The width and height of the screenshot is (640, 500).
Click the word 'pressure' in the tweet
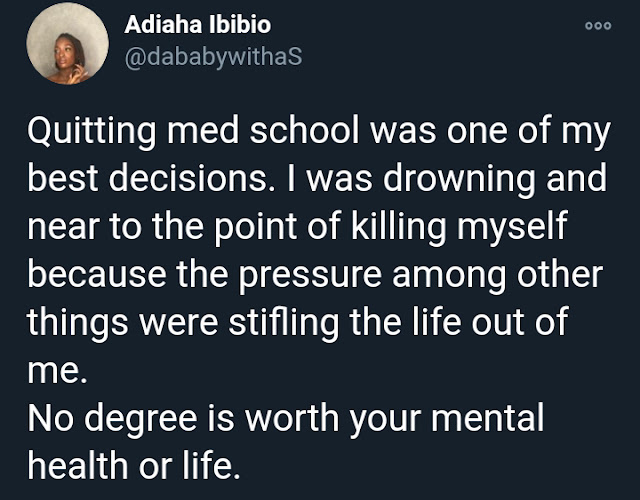(x=310, y=275)
